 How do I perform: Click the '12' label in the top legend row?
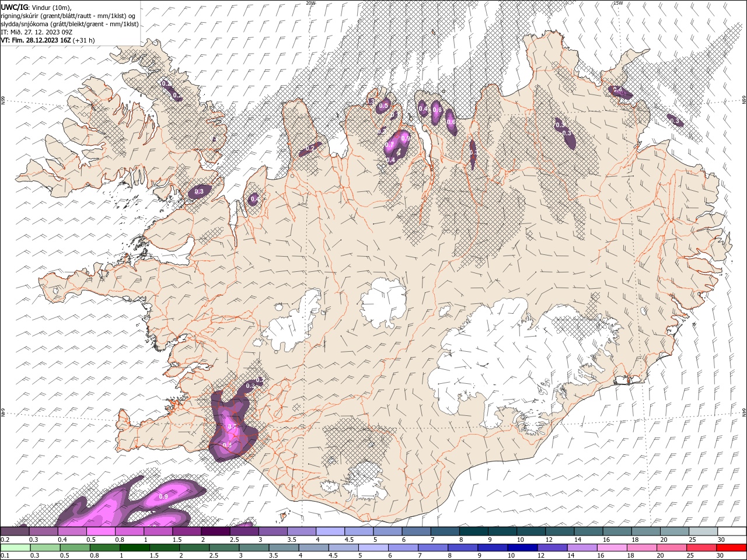549,540
